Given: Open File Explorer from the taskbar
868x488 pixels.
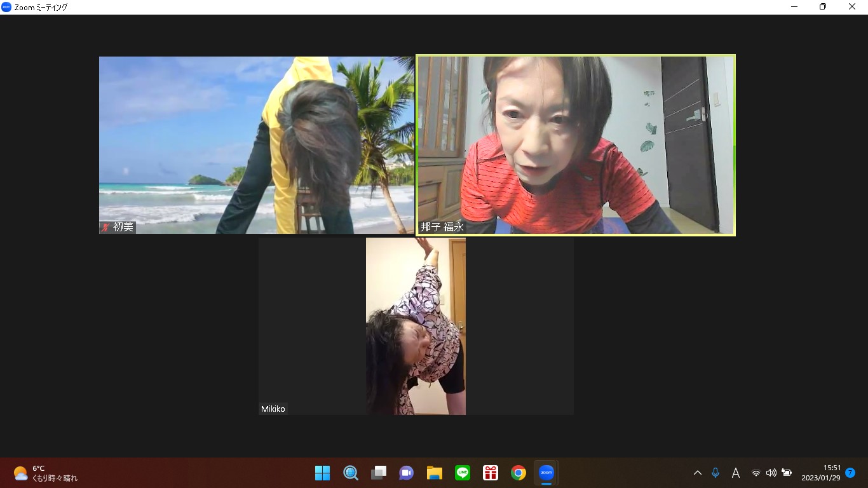Looking at the screenshot, I should [435, 473].
